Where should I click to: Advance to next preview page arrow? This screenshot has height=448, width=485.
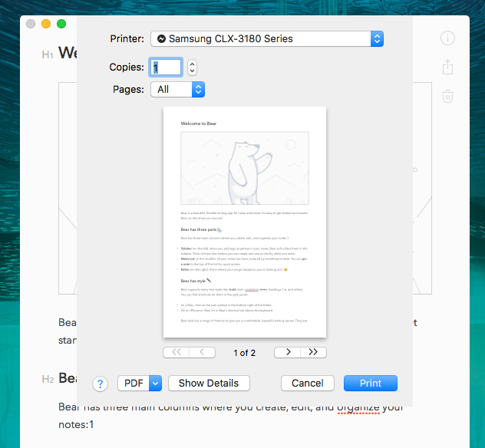[287, 352]
